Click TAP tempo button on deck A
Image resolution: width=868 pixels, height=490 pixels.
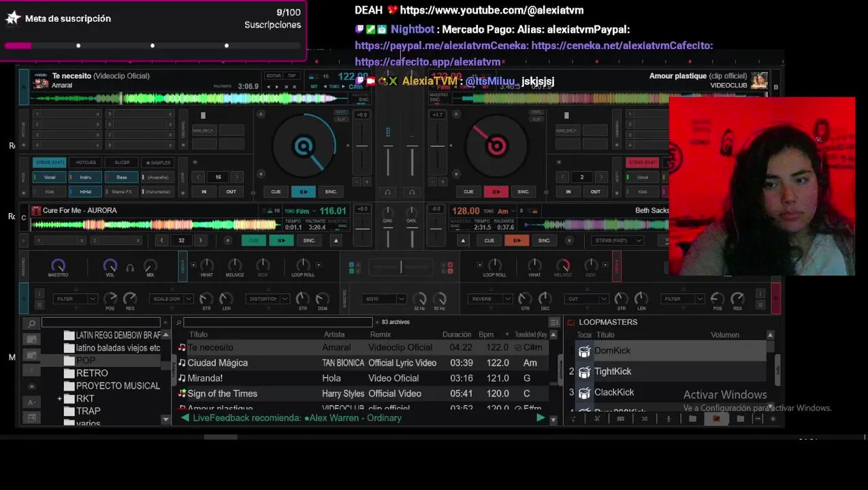(x=293, y=76)
